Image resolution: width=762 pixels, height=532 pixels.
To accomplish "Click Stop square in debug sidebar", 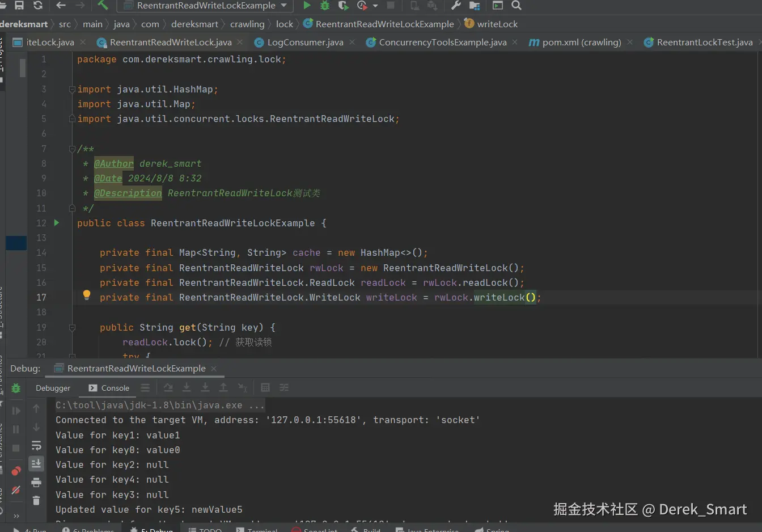I will pos(16,448).
